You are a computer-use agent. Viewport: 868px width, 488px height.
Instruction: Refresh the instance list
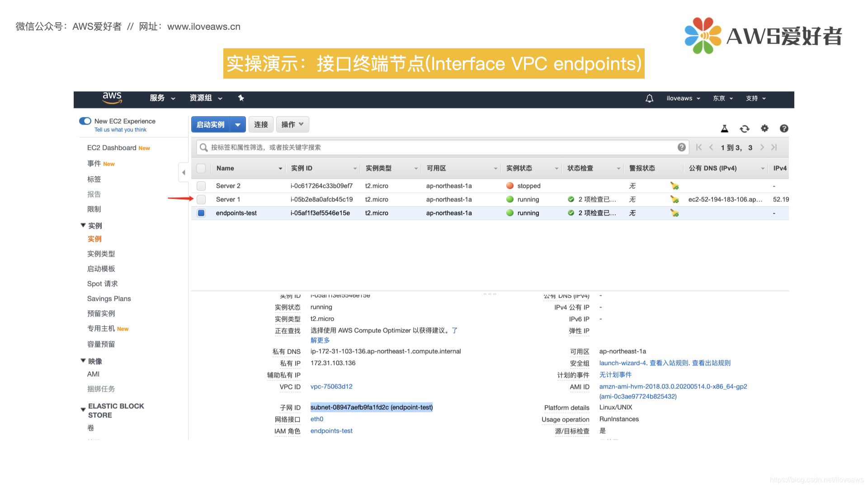745,129
